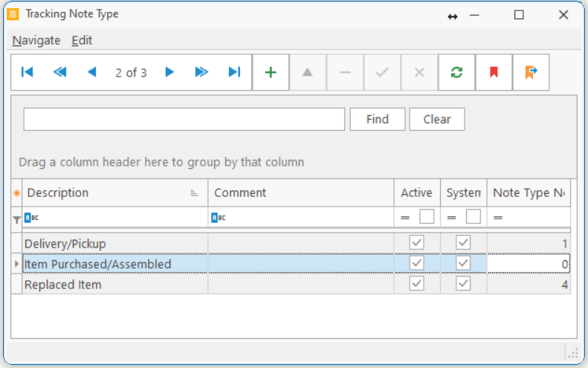Go to the next record
The height and width of the screenshot is (368, 588).
[169, 72]
